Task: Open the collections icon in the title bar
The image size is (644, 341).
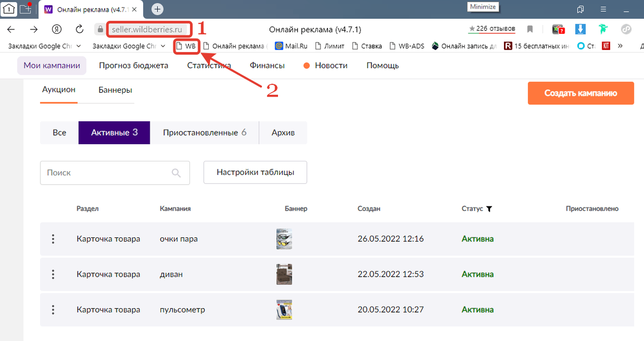Action: (580, 9)
